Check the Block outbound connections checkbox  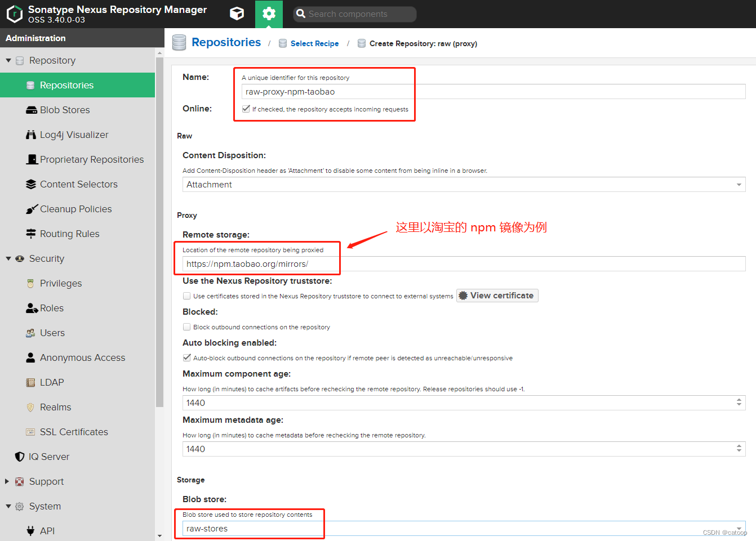coord(186,327)
